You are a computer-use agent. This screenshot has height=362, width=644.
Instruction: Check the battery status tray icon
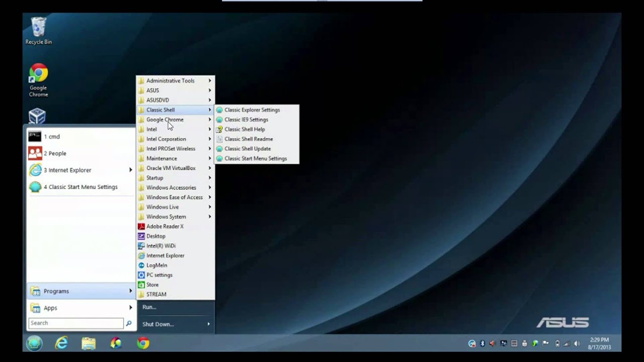coord(557,343)
